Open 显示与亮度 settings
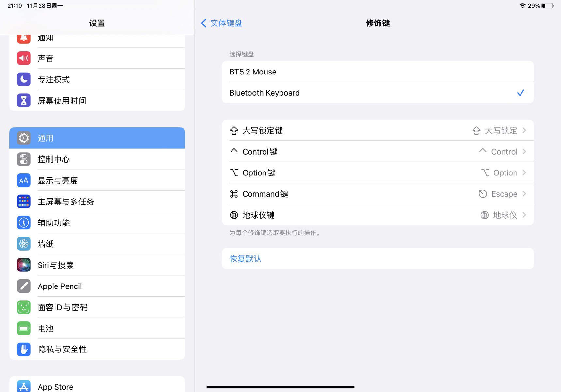Viewport: 561px width, 392px height. point(97,180)
